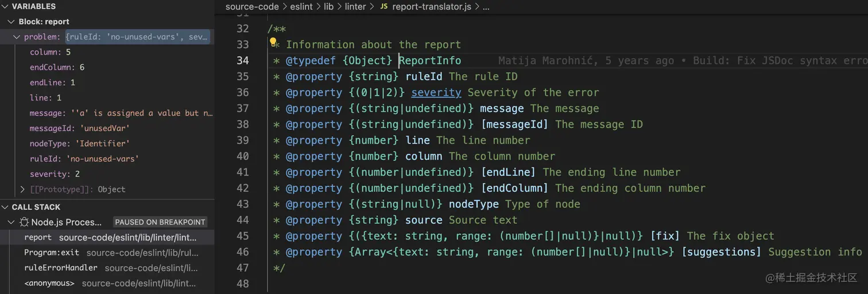868x294 pixels.
Task: Select nodeType: 'Identifier' variable
Action: coord(80,144)
